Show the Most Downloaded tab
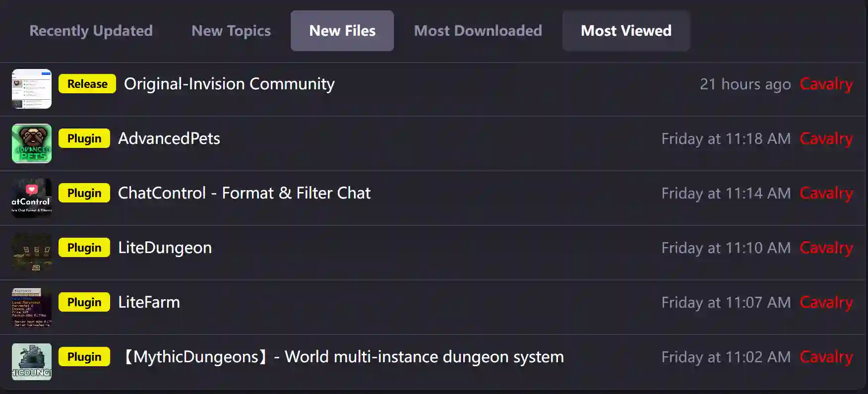Viewport: 868px width, 394px height. pyautogui.click(x=478, y=31)
